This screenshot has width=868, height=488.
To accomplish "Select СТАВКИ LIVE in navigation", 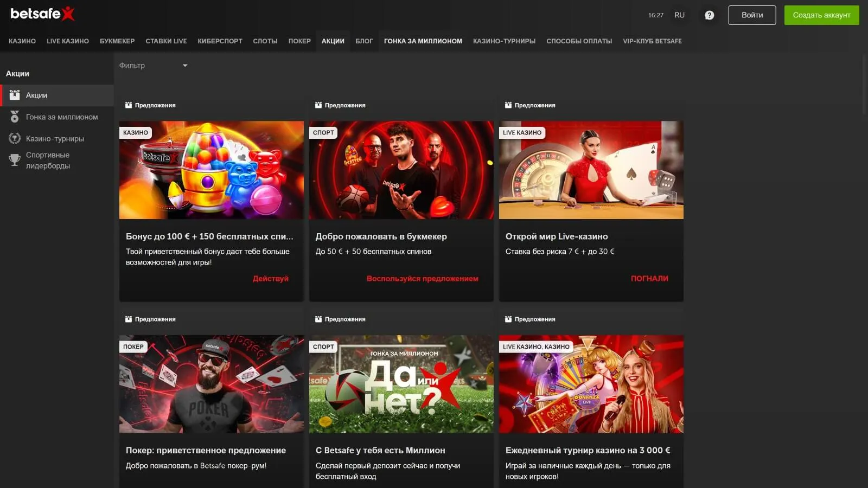I will (x=166, y=41).
